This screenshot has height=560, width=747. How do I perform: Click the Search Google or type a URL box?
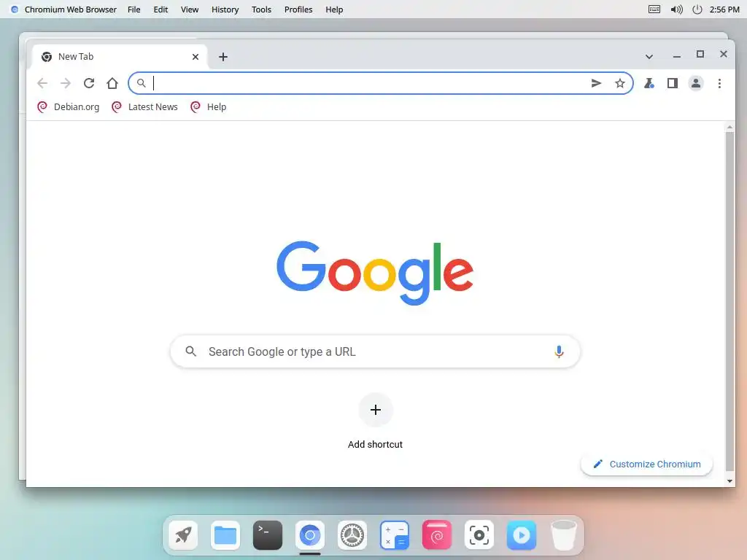[375, 352]
